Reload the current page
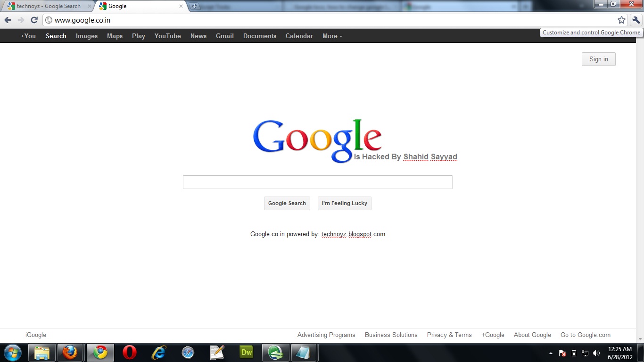 point(33,20)
